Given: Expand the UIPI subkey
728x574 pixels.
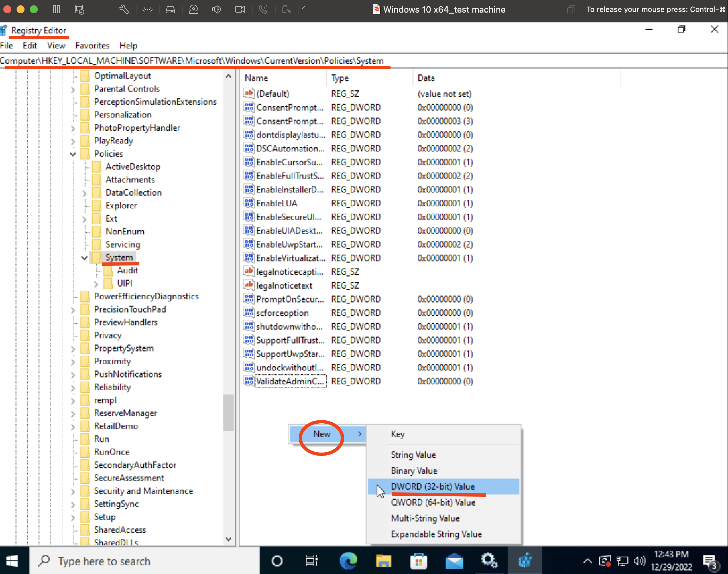Looking at the screenshot, I should [x=96, y=284].
